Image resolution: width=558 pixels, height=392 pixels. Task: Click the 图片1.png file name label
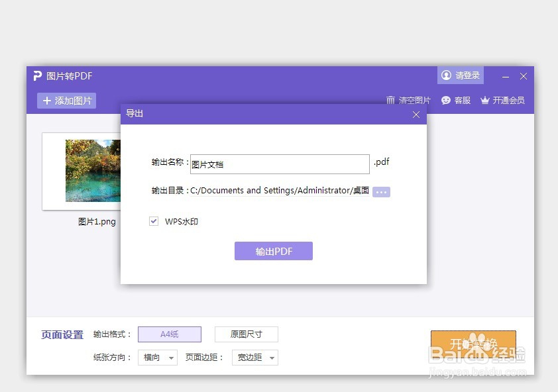coord(97,222)
